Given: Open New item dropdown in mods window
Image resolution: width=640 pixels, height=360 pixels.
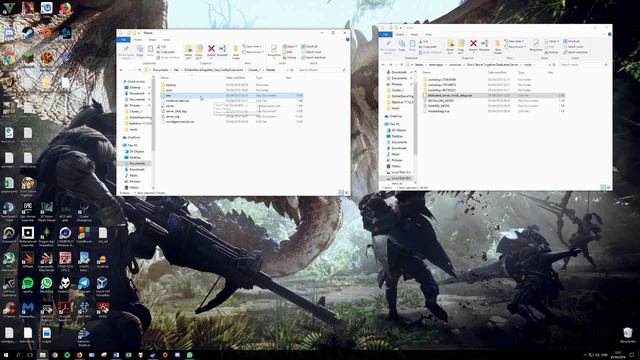Looking at the screenshot, I should pos(514,41).
